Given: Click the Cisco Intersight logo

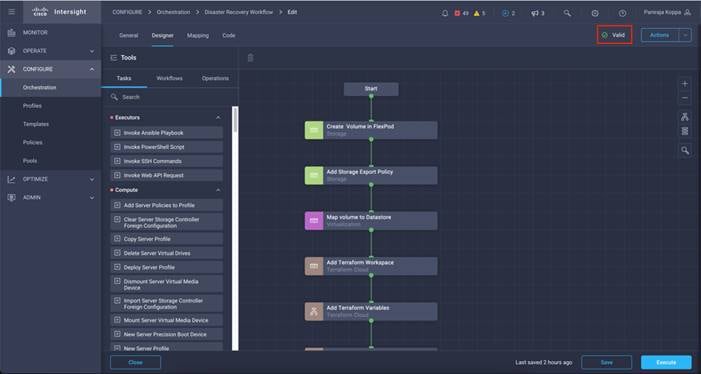Looking at the screenshot, I should [x=59, y=12].
